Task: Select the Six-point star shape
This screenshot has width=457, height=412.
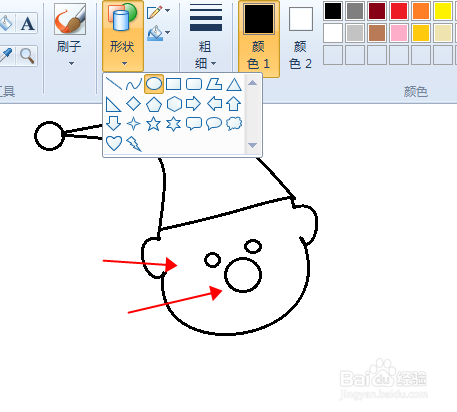Action: 174,124
